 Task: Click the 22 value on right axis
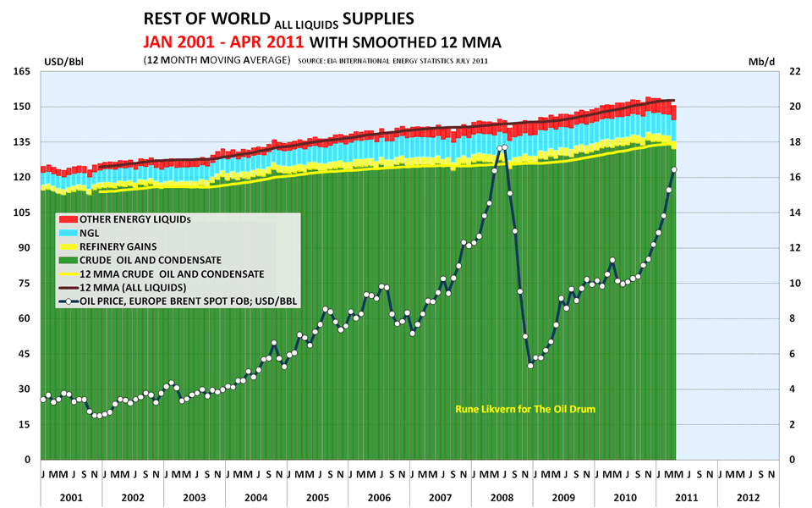pyautogui.click(x=796, y=69)
